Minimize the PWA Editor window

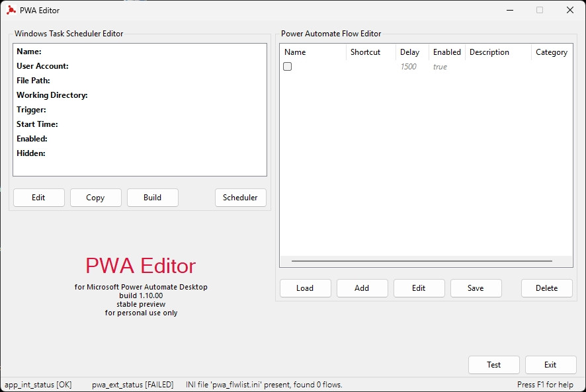tap(510, 10)
